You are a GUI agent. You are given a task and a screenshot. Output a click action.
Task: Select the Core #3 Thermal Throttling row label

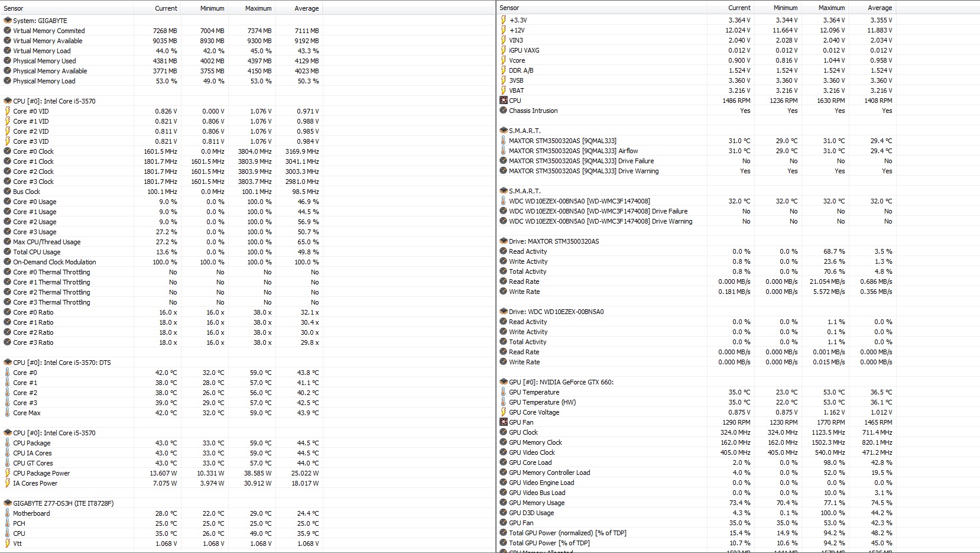52,302
